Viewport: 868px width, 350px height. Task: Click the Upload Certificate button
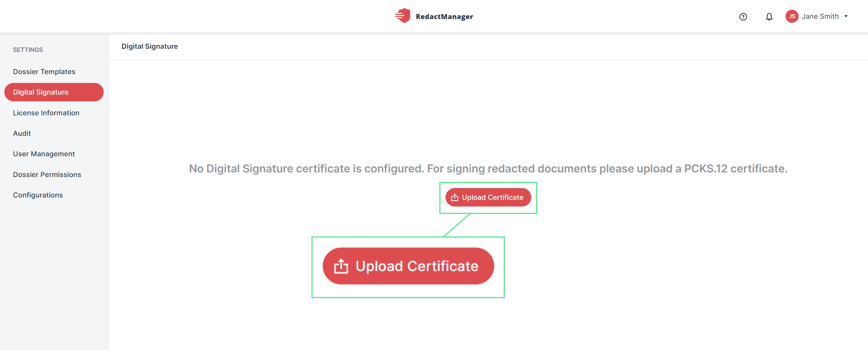click(x=488, y=197)
